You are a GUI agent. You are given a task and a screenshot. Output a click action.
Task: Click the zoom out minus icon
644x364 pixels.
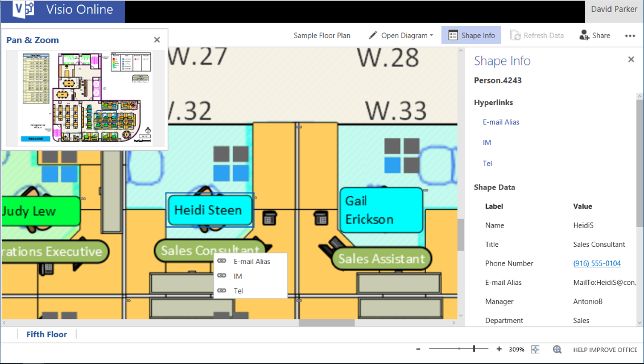[x=418, y=349]
